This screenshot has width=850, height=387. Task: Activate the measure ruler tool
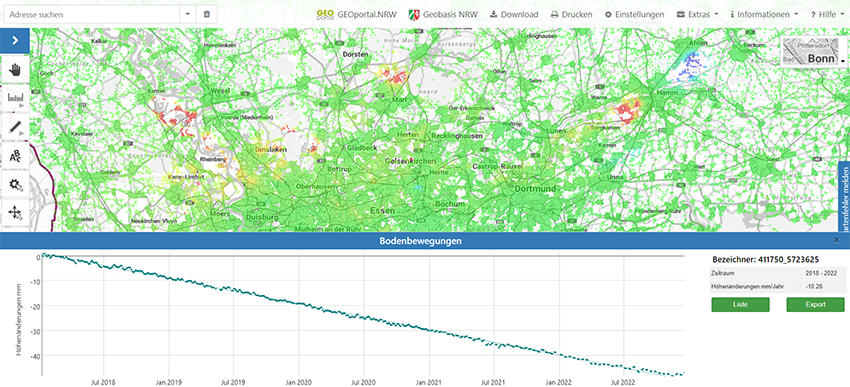pos(15,98)
